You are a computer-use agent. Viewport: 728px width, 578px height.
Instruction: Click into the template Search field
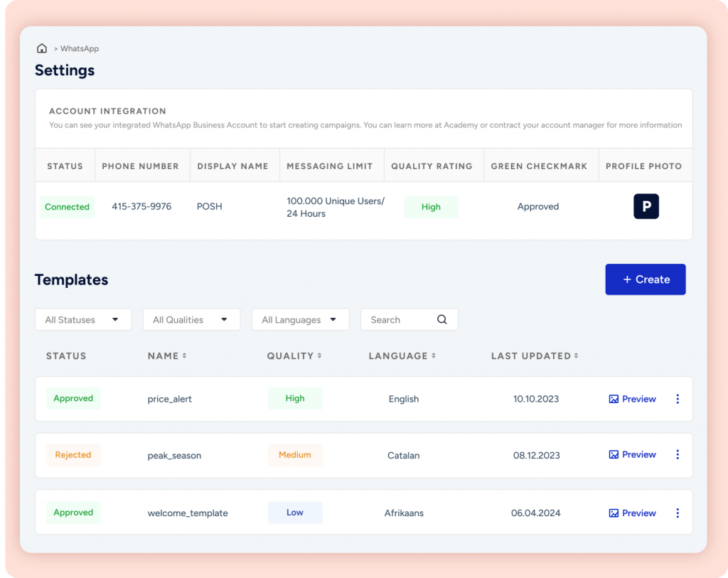pyautogui.click(x=398, y=320)
